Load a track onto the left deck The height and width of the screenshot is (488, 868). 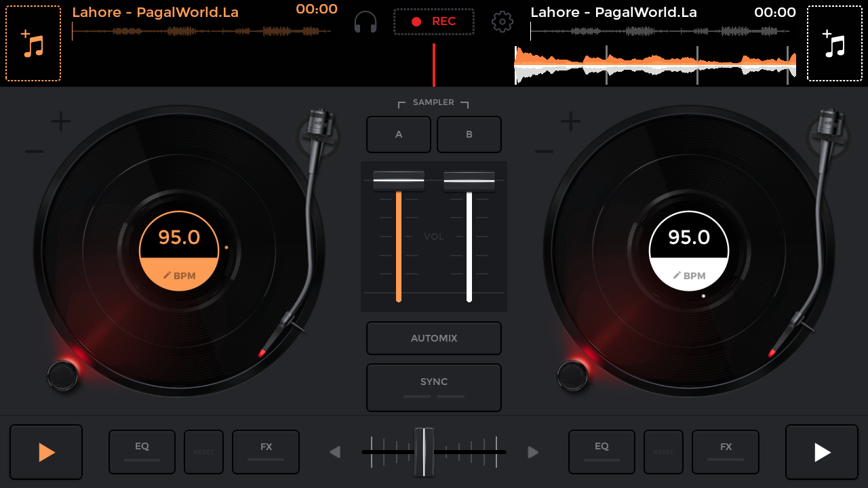33,43
